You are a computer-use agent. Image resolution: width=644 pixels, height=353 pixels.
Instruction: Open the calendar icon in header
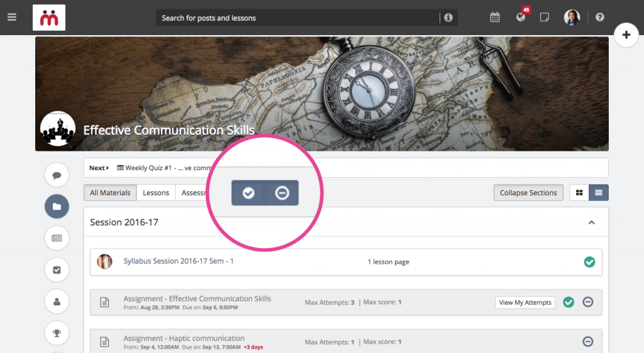coord(495,17)
